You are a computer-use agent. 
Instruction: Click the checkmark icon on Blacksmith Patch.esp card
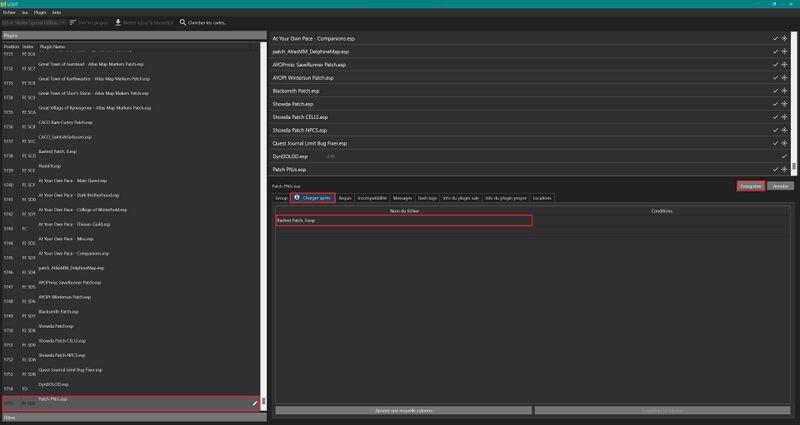click(774, 90)
